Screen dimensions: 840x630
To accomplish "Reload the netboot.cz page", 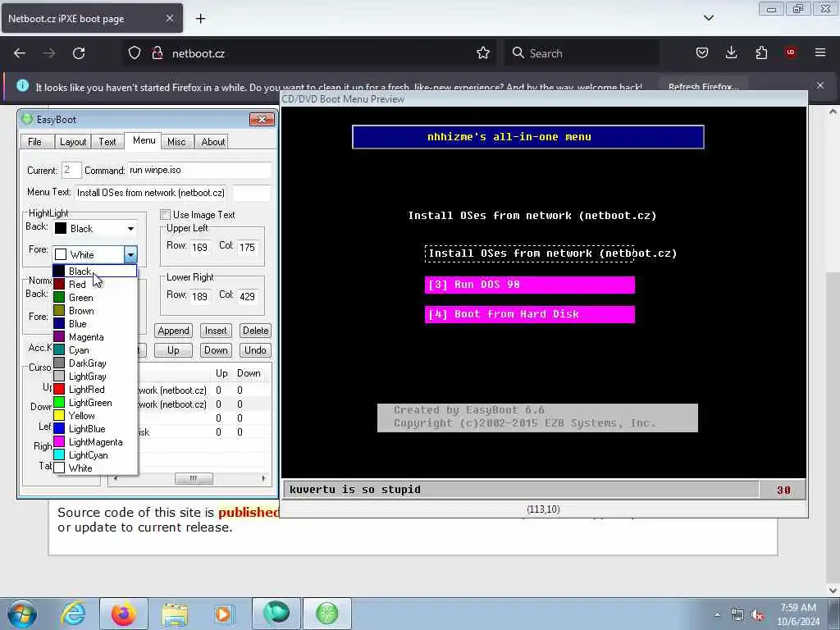I will pos(79,53).
